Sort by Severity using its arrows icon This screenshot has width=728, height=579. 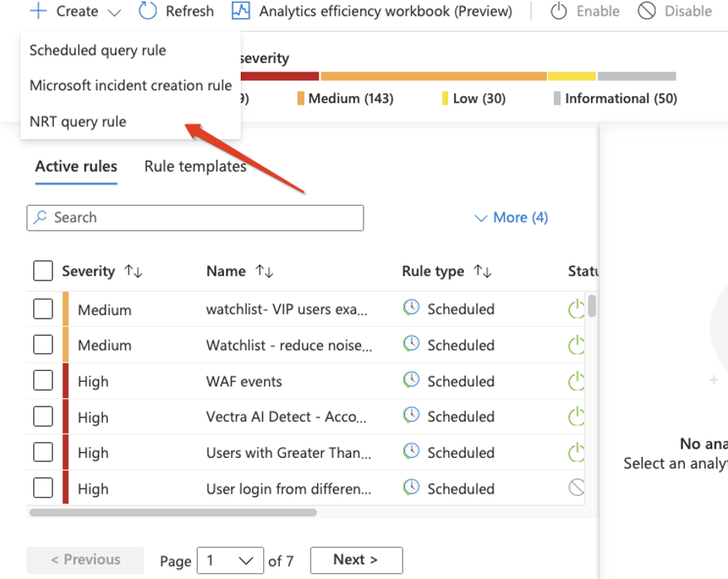click(x=134, y=271)
